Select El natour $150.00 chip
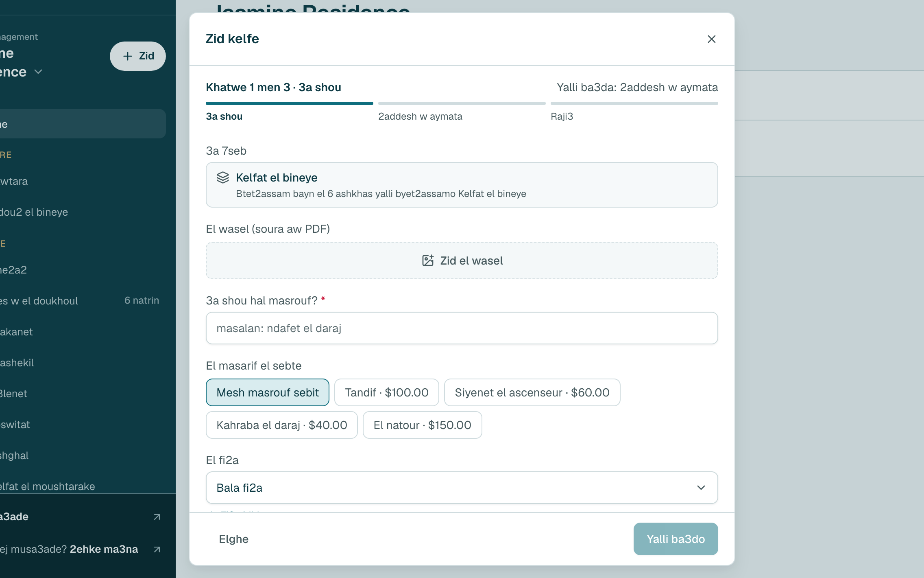The image size is (924, 578). (x=423, y=425)
